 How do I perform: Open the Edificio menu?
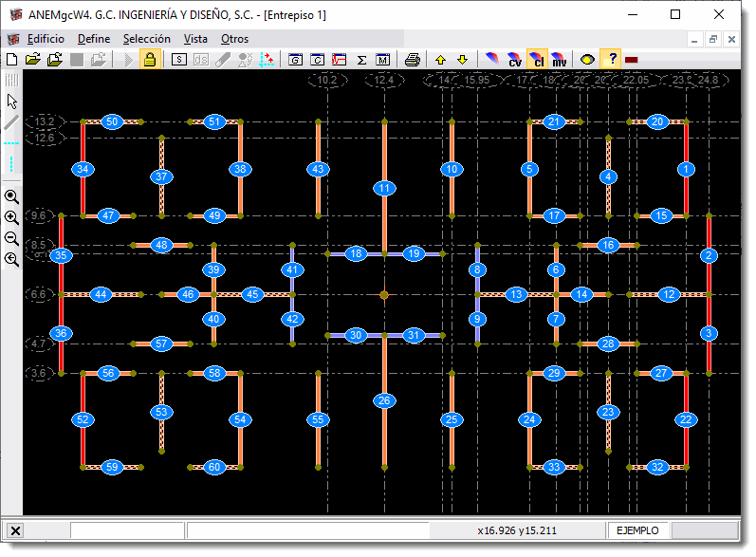[x=46, y=39]
